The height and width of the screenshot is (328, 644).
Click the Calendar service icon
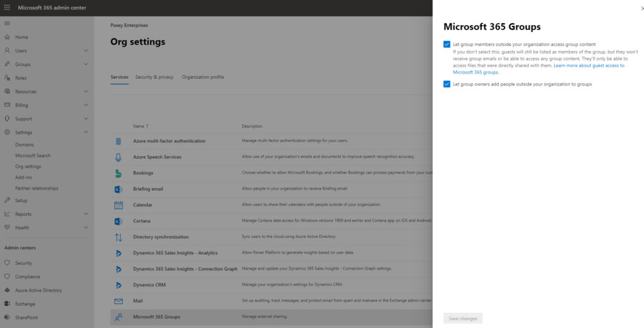(x=118, y=205)
